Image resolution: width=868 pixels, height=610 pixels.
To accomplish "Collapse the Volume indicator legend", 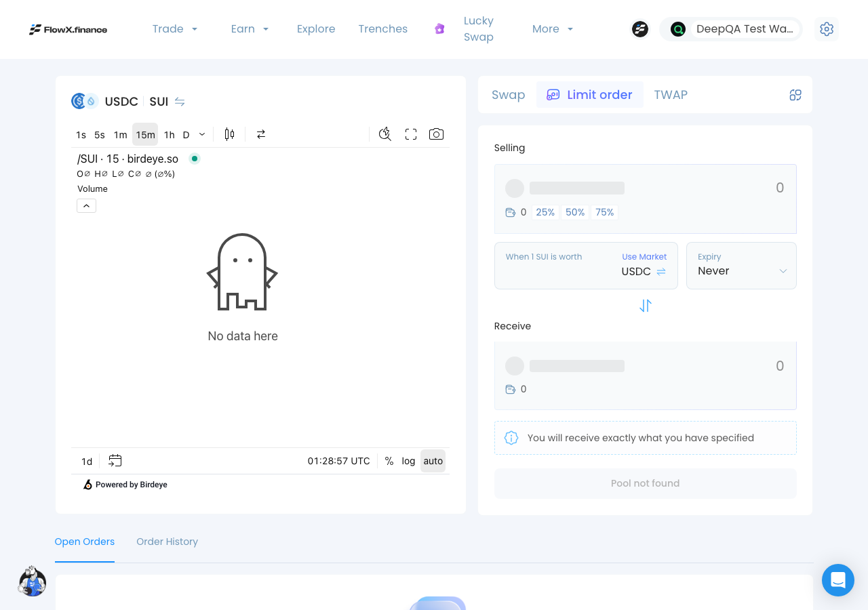I will tap(86, 205).
